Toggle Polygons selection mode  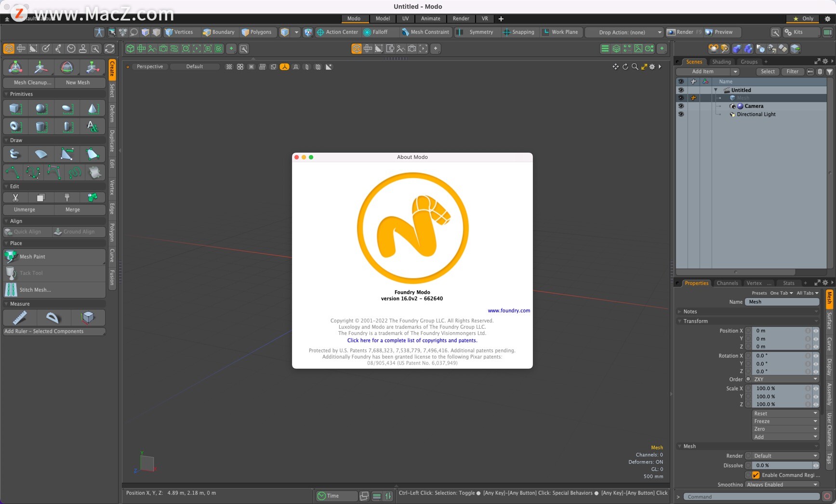[x=257, y=32]
